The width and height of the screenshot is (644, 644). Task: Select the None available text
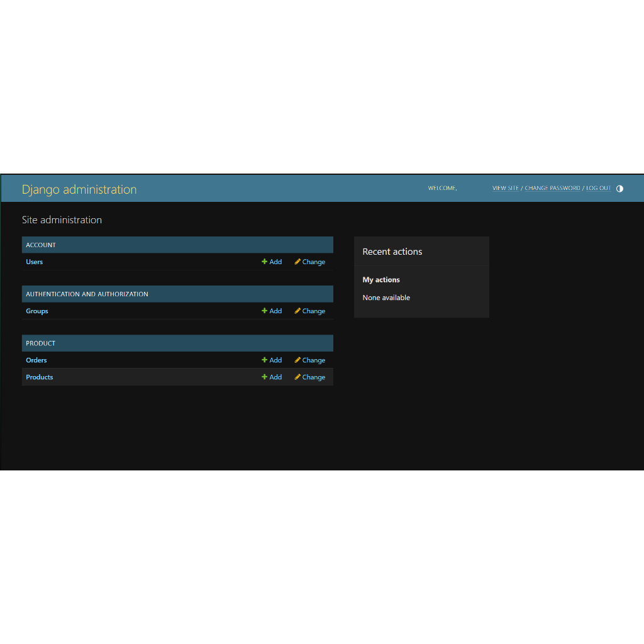pos(386,297)
